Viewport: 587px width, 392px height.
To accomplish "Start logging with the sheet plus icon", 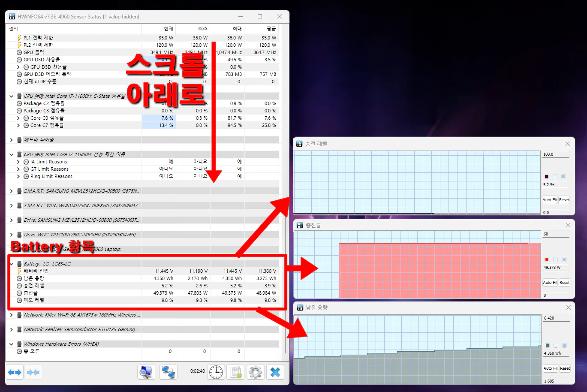I will [x=236, y=372].
